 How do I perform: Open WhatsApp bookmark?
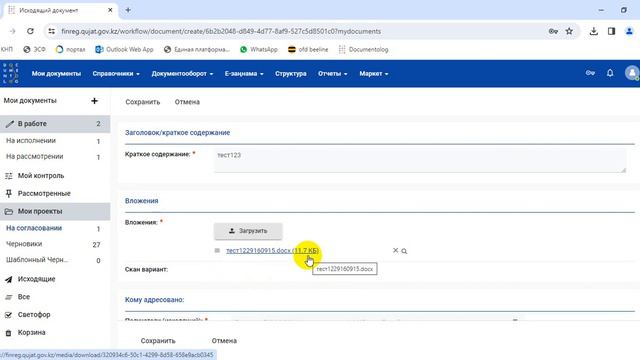click(259, 49)
